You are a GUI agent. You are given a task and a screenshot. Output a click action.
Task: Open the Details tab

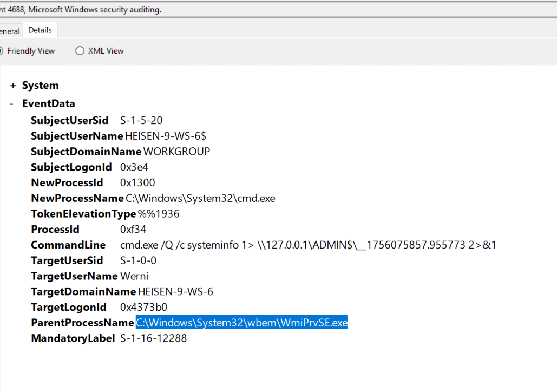point(40,30)
